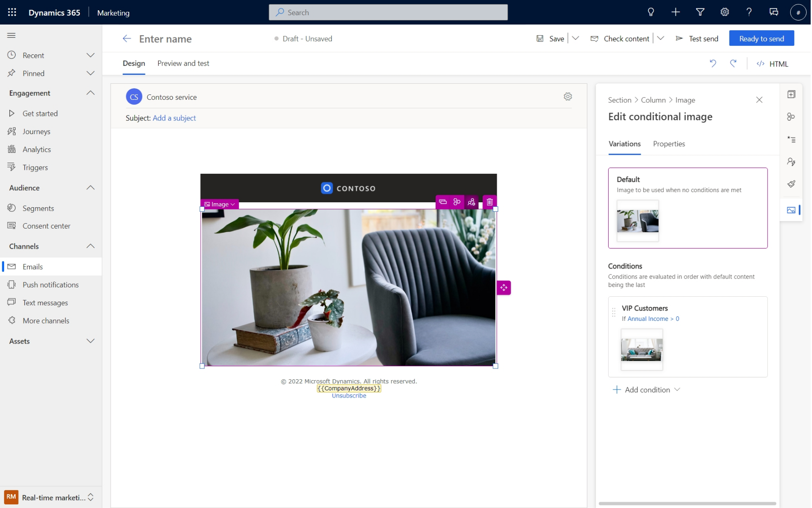Open the app launcher waffle icon
812x508 pixels.
point(12,12)
